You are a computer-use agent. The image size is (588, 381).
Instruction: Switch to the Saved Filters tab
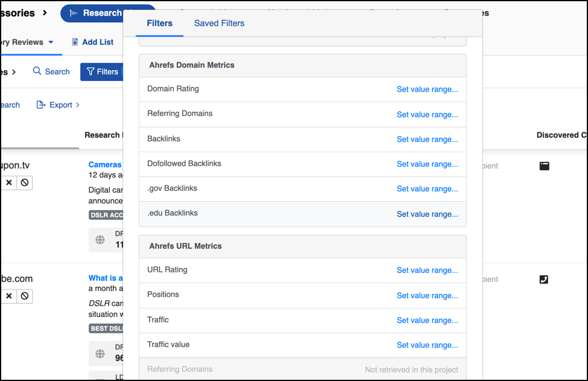pos(219,24)
